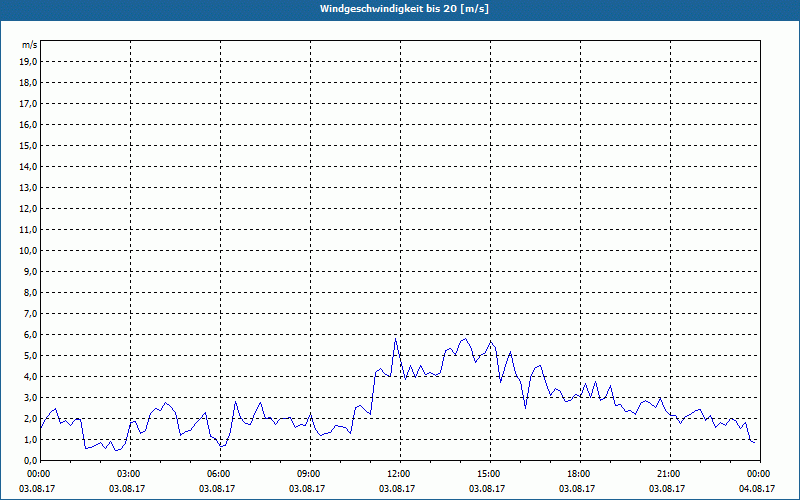Click the "12,0" y-axis value

(28, 208)
